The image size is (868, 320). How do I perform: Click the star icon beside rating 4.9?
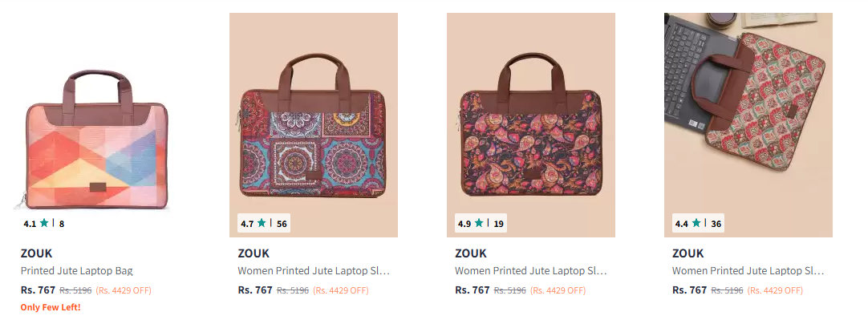point(479,223)
